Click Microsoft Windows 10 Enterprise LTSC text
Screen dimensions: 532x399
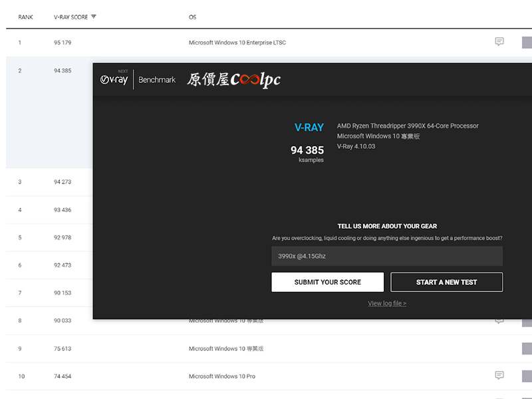coord(237,43)
